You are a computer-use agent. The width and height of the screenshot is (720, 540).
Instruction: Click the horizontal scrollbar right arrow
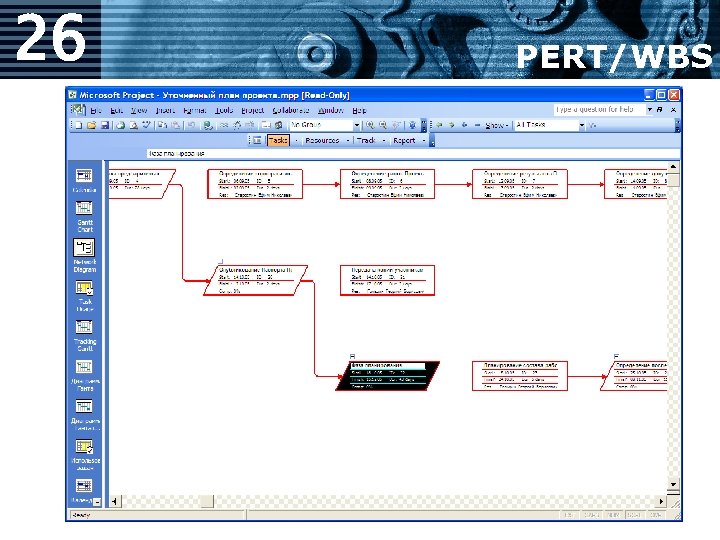tap(661, 501)
